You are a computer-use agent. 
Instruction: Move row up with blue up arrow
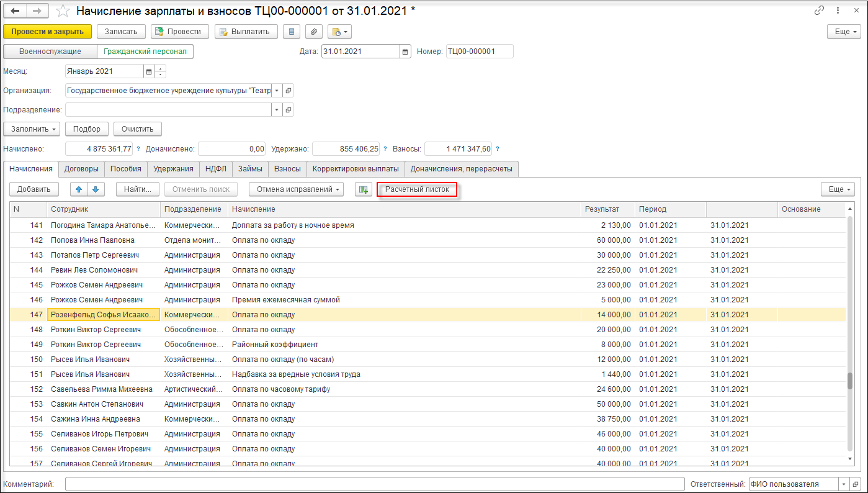point(79,189)
